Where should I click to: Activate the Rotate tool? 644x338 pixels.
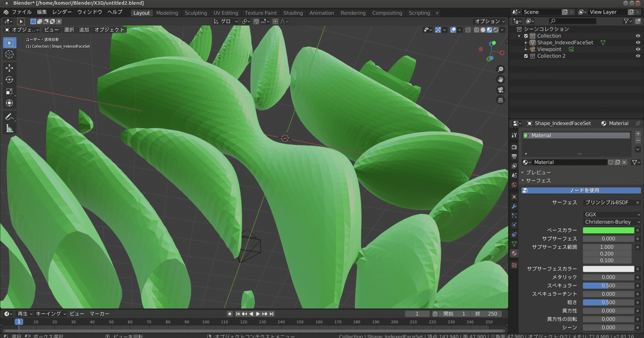(x=10, y=79)
